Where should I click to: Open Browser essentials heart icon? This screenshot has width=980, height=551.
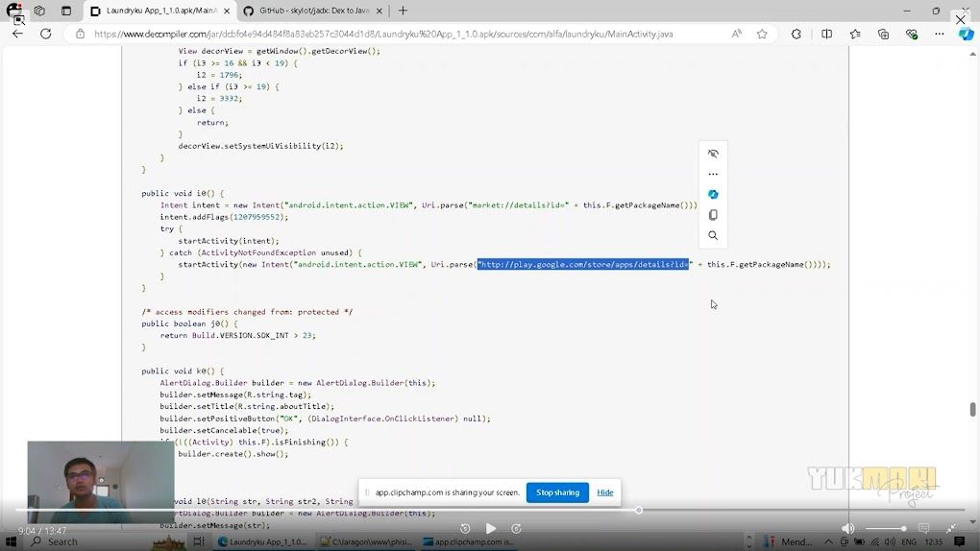[x=911, y=34]
